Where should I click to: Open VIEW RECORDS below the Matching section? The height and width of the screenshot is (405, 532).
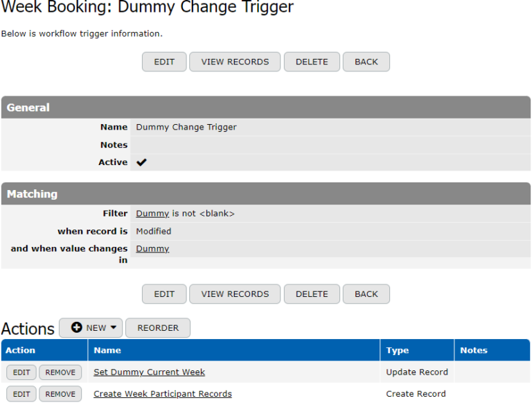(235, 294)
